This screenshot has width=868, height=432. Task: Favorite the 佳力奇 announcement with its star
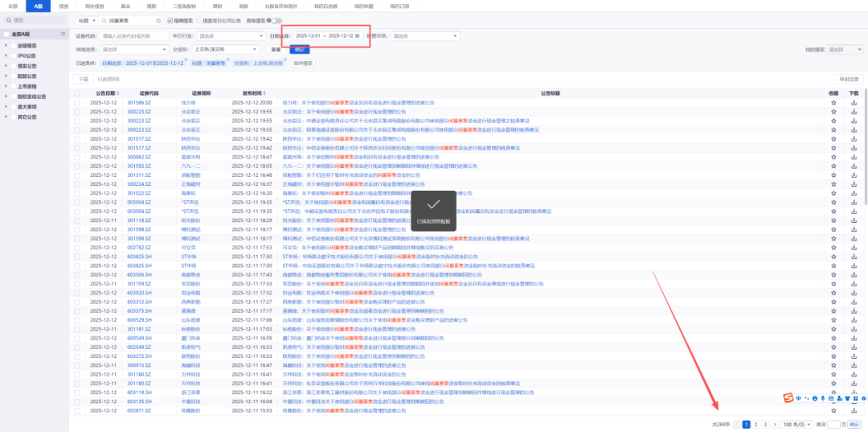(833, 102)
